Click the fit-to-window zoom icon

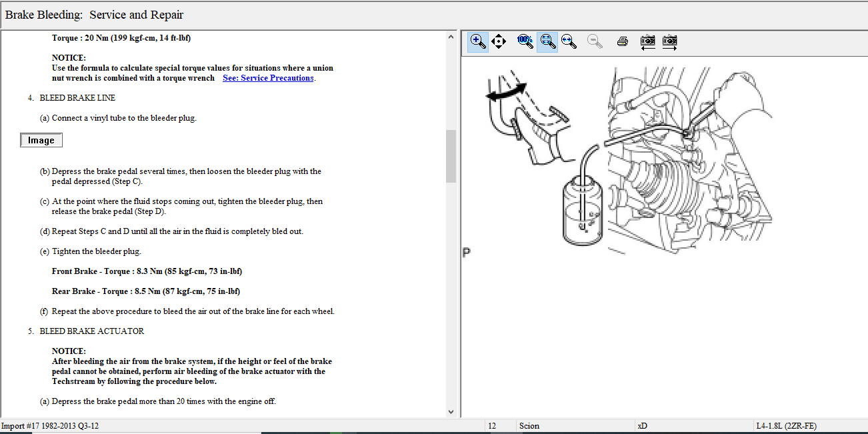point(547,41)
